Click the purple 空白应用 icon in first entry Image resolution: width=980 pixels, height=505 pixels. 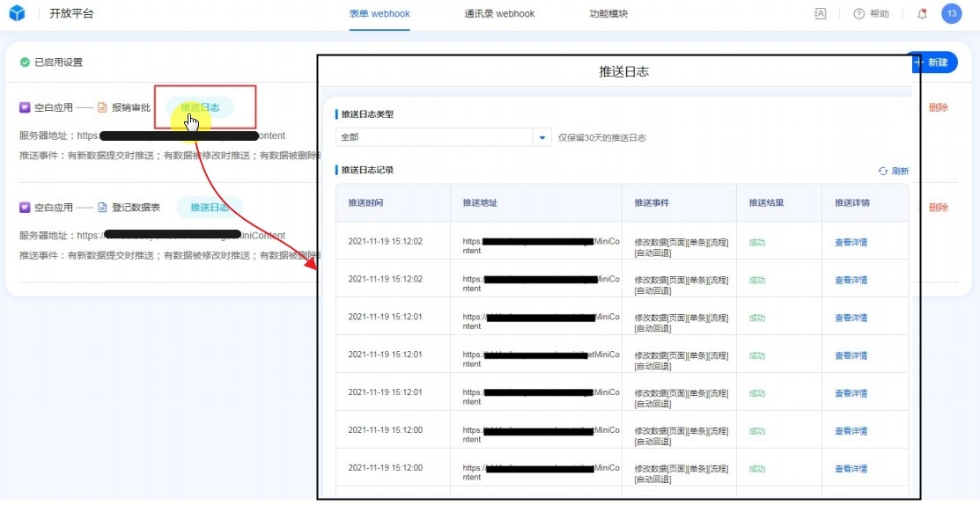(25, 108)
